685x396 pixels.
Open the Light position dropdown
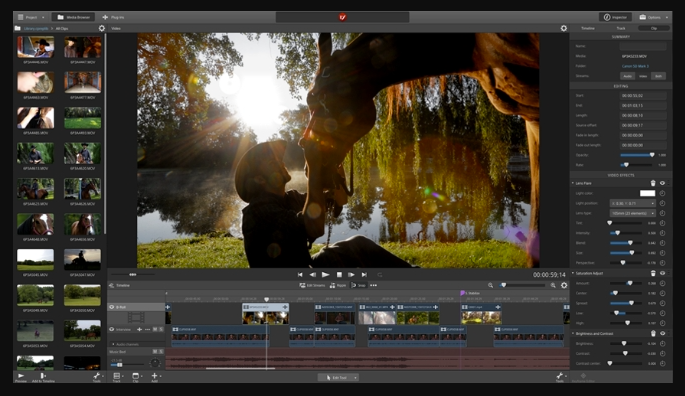[x=633, y=203]
